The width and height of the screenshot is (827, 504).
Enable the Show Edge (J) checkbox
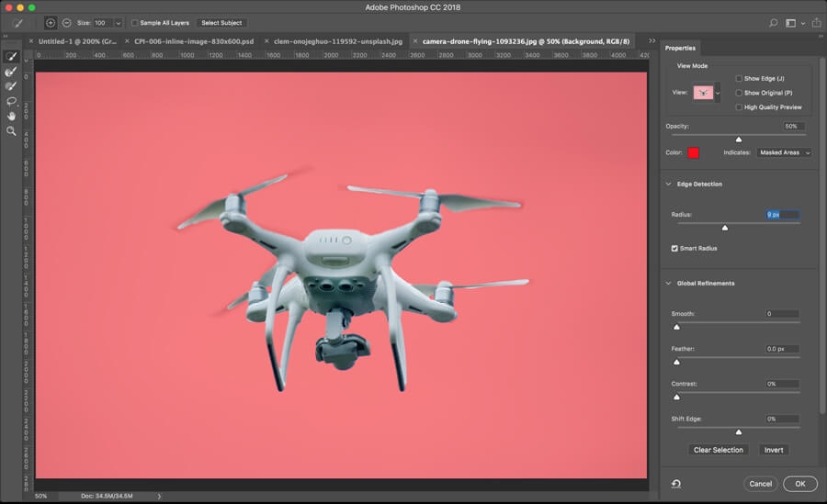tap(739, 79)
